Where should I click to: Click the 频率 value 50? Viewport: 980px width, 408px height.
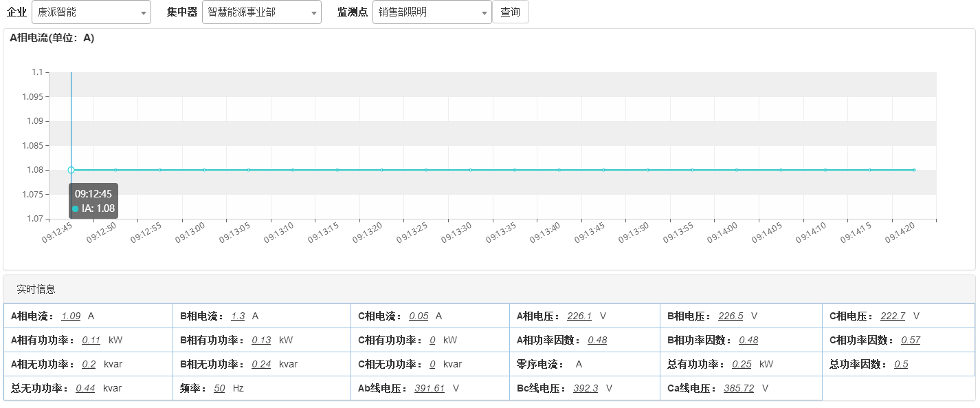(219, 388)
